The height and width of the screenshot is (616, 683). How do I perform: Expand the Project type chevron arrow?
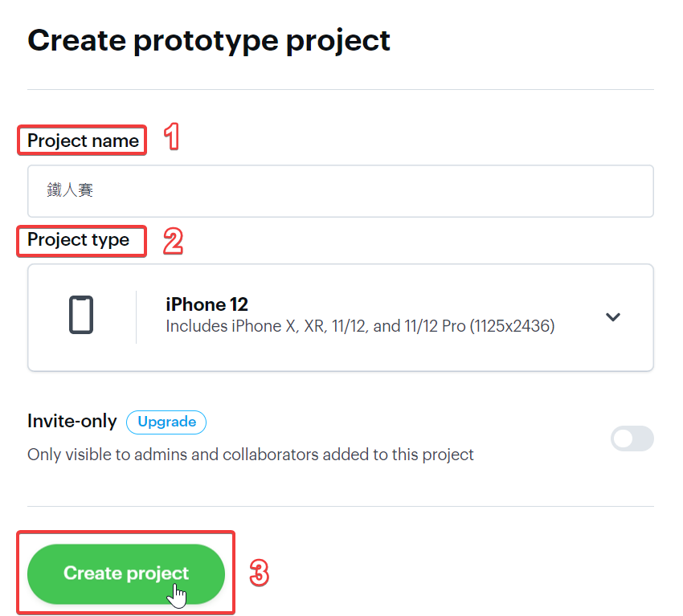pos(613,317)
